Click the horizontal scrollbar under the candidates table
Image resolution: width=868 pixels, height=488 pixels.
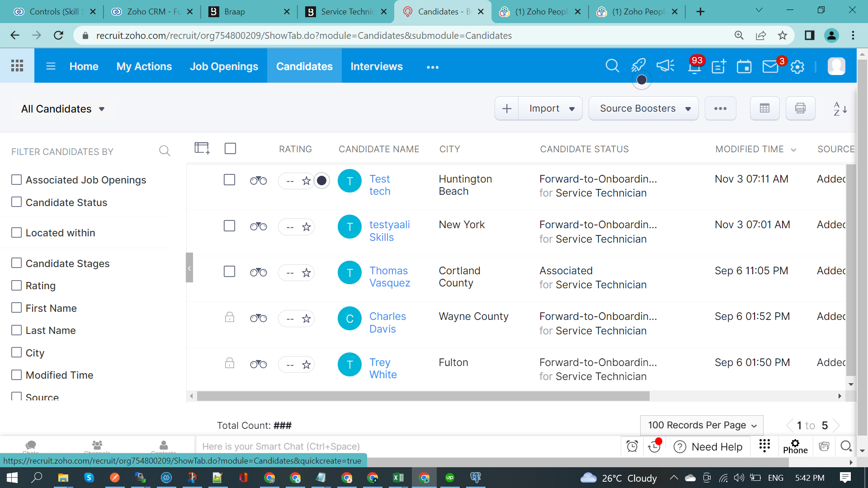coord(423,396)
